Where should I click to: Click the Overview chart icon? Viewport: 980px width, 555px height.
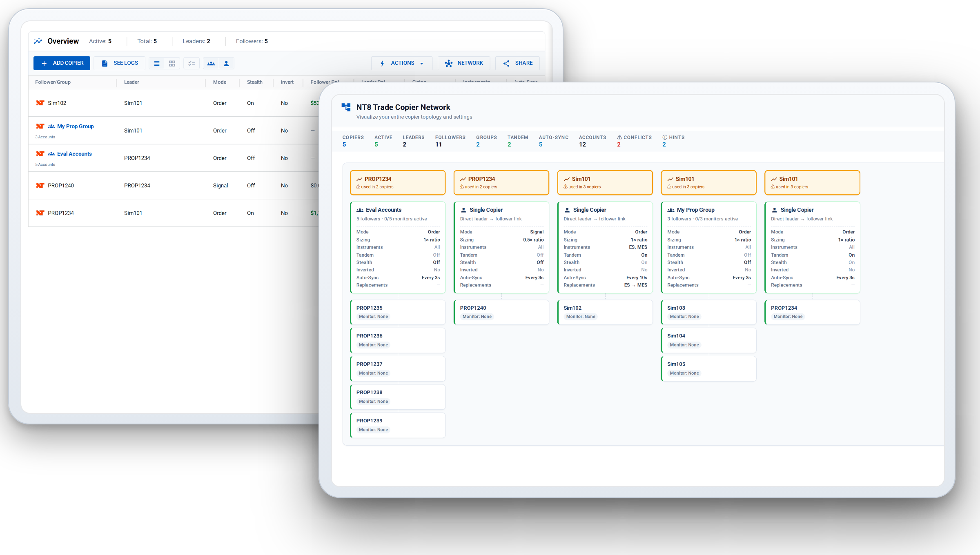point(38,41)
